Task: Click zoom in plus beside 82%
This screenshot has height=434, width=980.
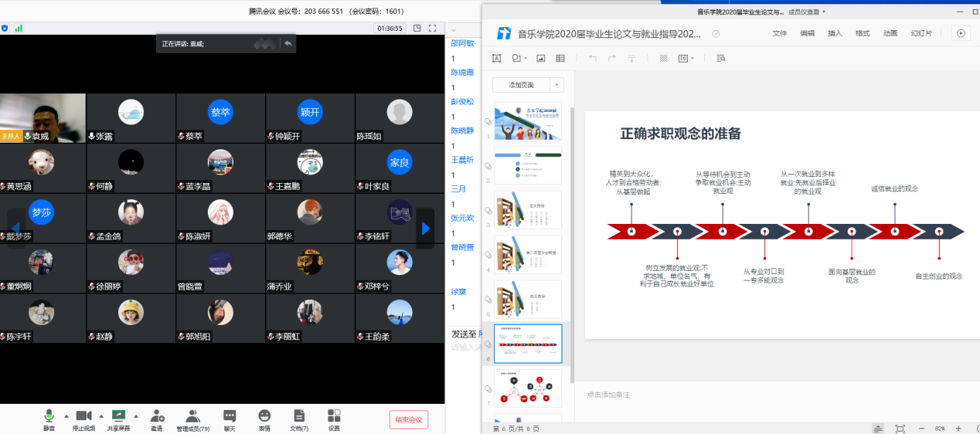Action: pyautogui.click(x=958, y=428)
